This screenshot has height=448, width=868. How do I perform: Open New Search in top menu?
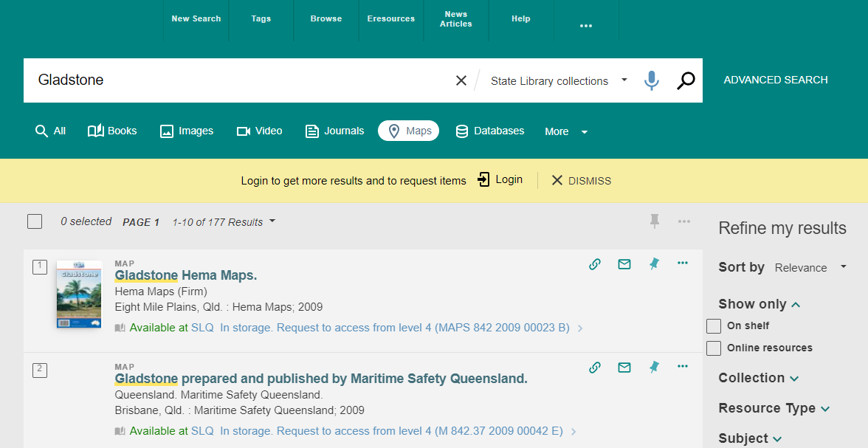(x=196, y=19)
